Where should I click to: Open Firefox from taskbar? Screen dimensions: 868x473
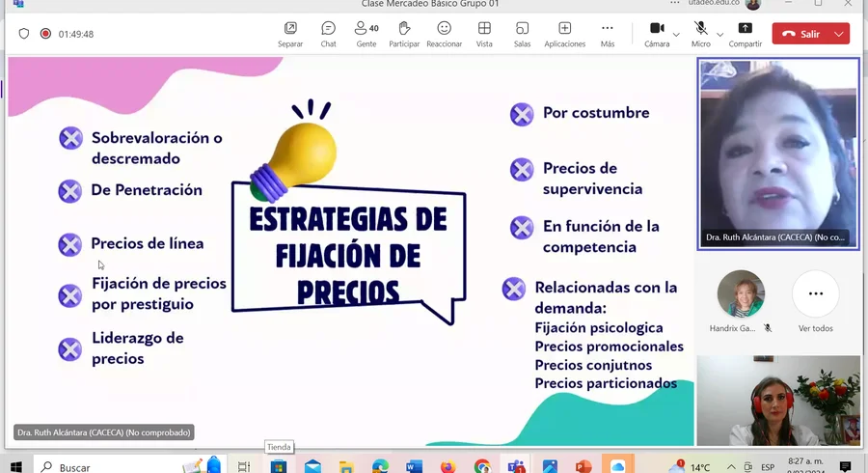[x=448, y=467]
